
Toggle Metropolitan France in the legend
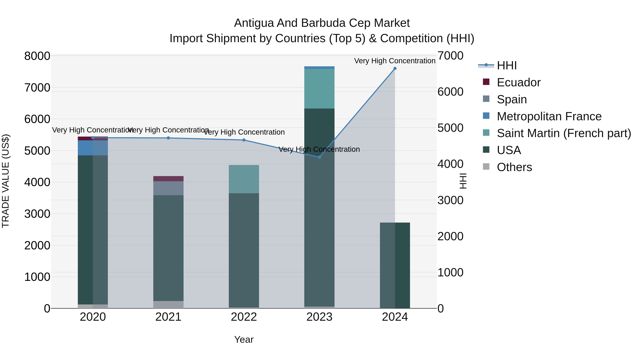pos(542,116)
